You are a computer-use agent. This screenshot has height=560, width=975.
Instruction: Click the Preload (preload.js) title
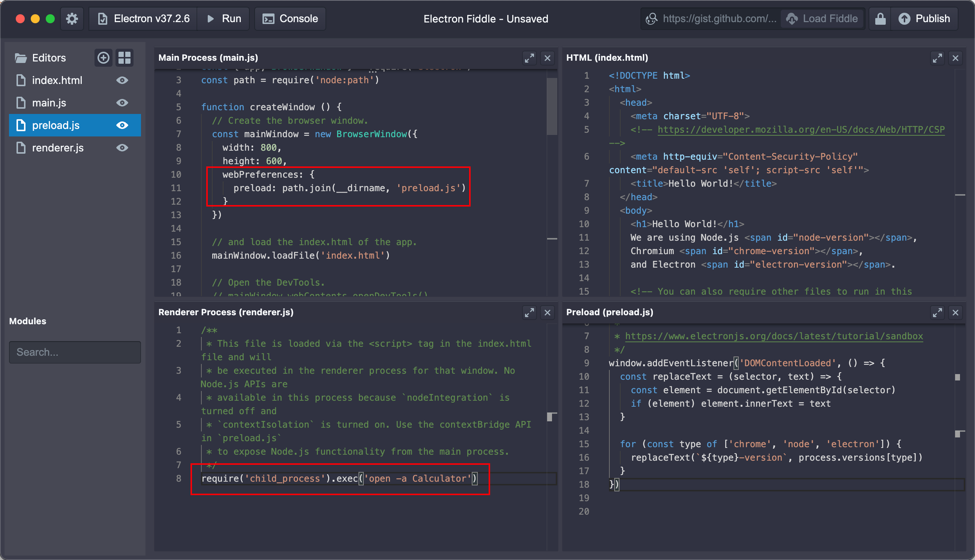610,312
